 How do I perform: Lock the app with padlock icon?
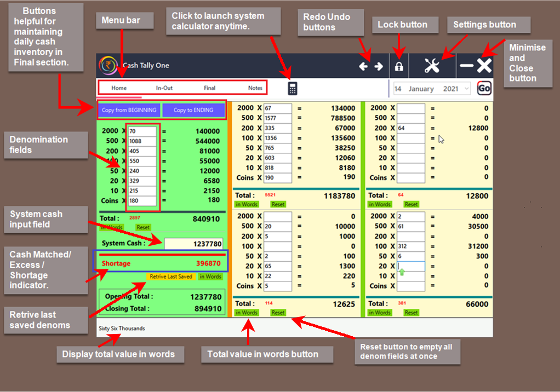[x=399, y=66]
